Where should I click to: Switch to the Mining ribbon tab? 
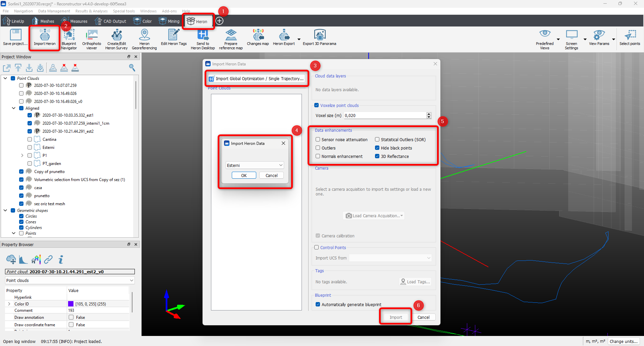point(169,21)
